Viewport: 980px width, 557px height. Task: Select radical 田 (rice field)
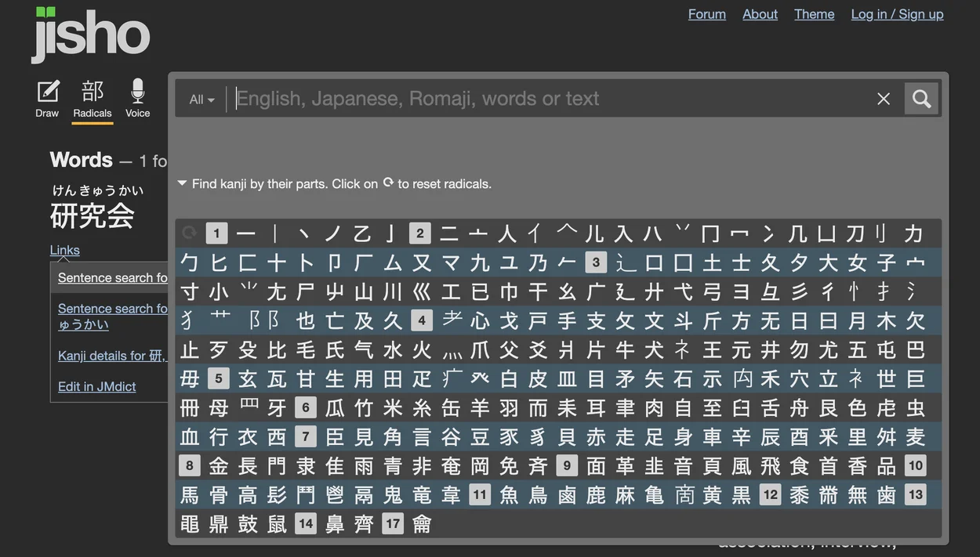pos(392,378)
